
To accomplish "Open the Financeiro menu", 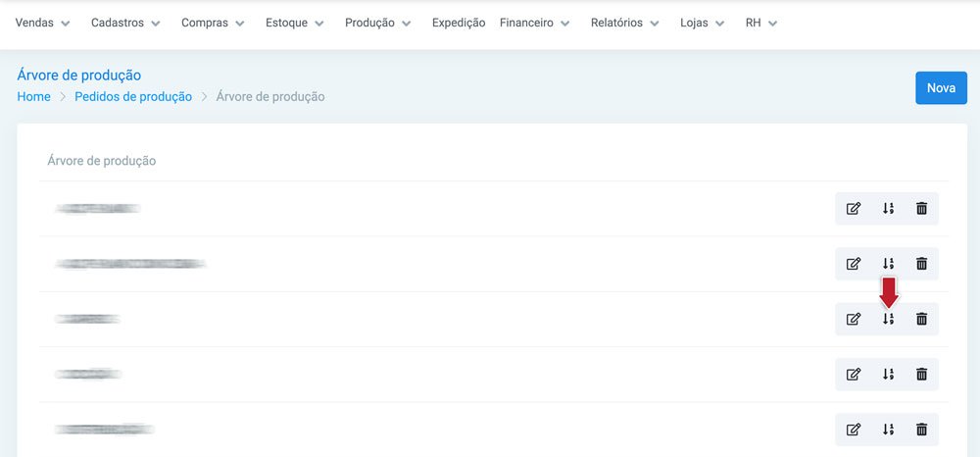I will pos(535,24).
